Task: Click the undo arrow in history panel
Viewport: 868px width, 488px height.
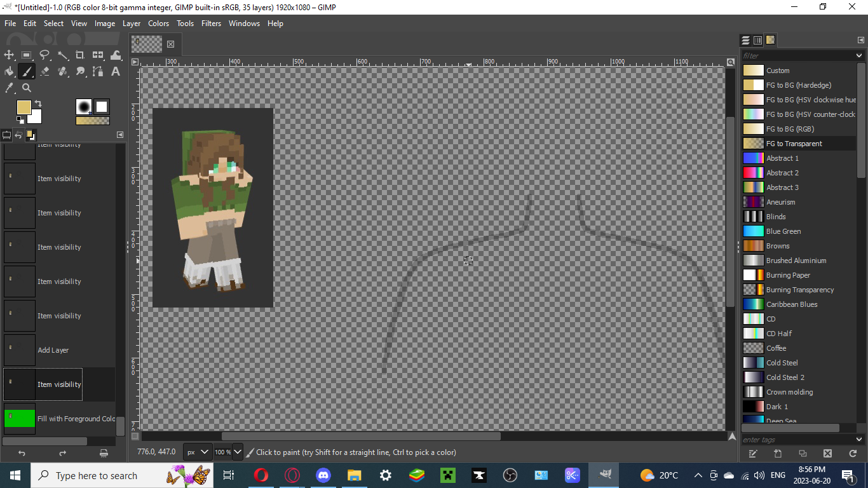Action: click(22, 453)
